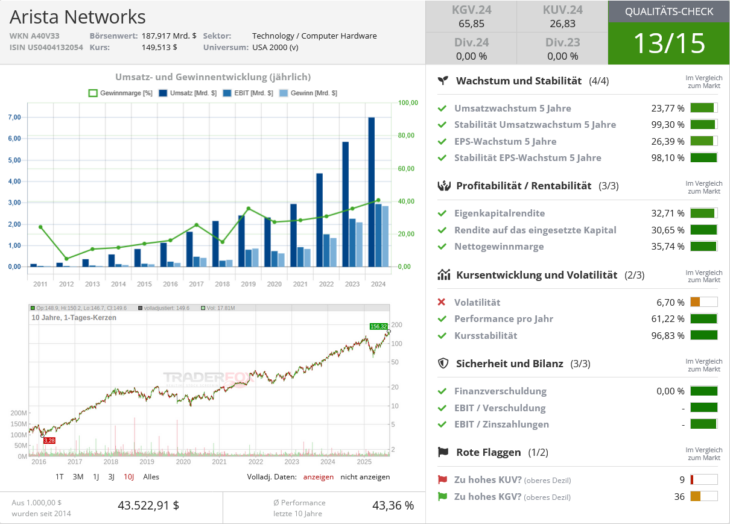The image size is (730, 524).
Task: Click the Kursentwicklung und Volatilität chart icon
Action: tap(444, 275)
